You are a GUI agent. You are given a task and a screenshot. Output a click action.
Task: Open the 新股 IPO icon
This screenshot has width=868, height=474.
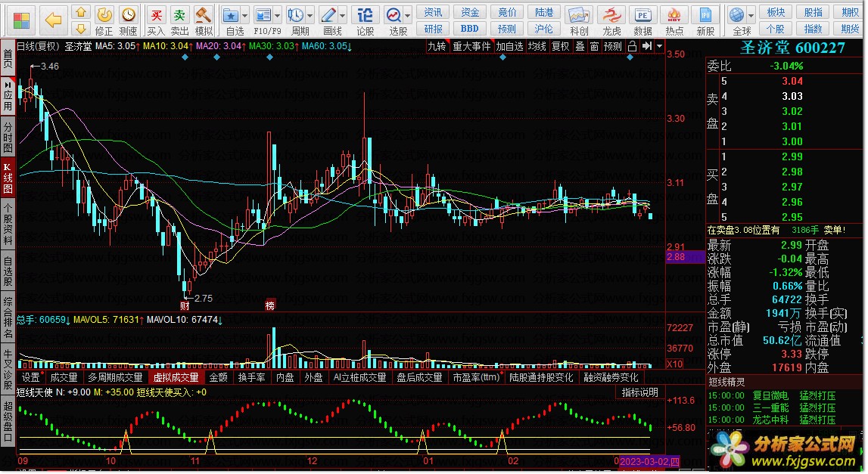pos(705,15)
